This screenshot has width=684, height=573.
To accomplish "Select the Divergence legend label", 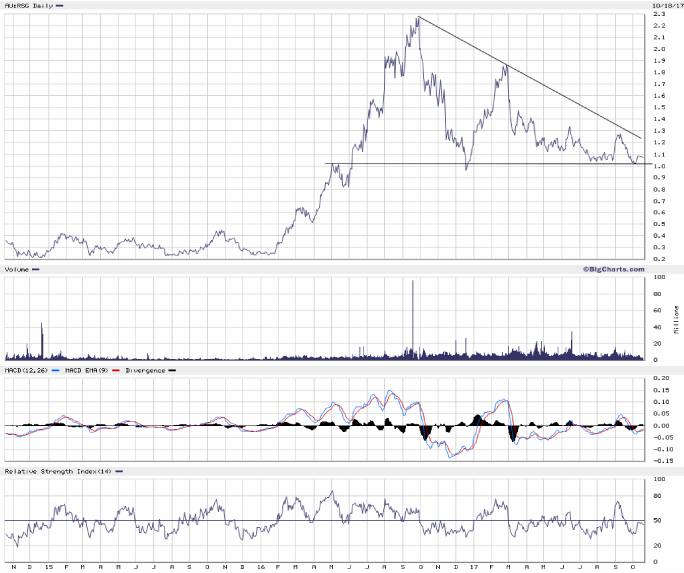I will (146, 370).
